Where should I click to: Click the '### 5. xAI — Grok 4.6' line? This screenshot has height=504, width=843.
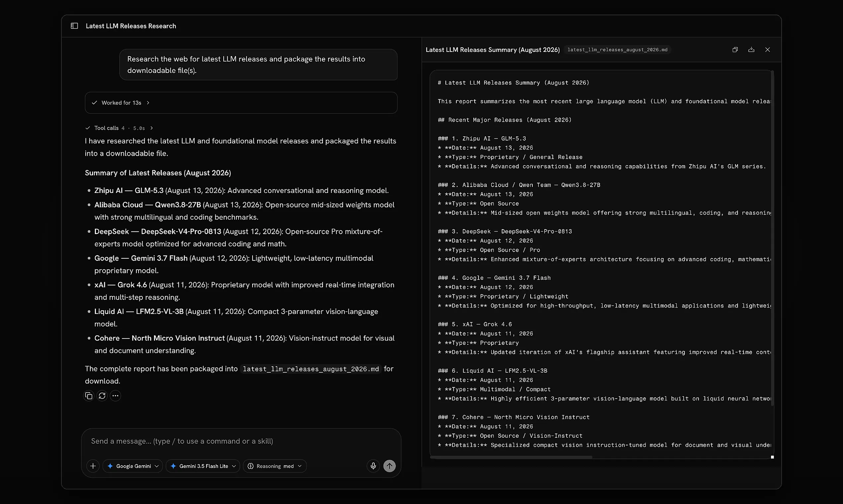[475, 324]
